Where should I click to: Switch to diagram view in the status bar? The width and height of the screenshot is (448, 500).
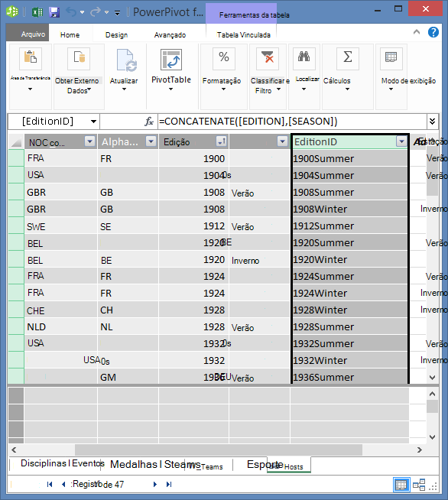pos(419,485)
